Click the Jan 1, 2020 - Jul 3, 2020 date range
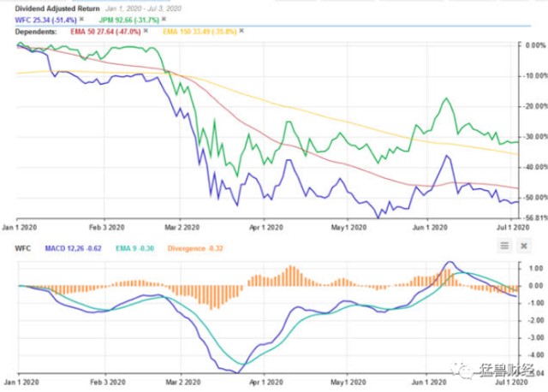548x392 pixels. (143, 9)
